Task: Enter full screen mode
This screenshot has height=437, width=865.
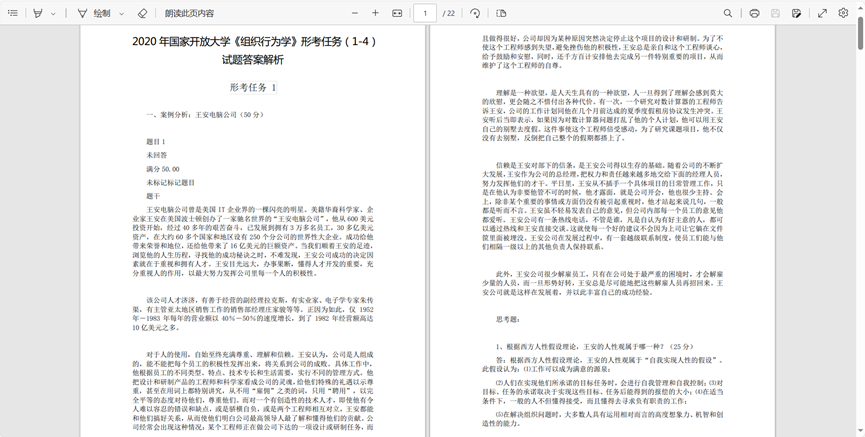Action: [x=822, y=13]
